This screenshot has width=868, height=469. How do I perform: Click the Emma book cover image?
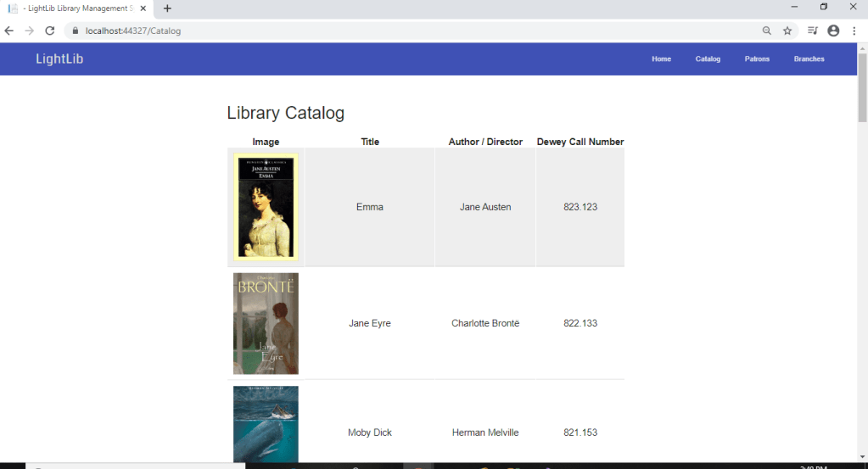click(x=266, y=207)
